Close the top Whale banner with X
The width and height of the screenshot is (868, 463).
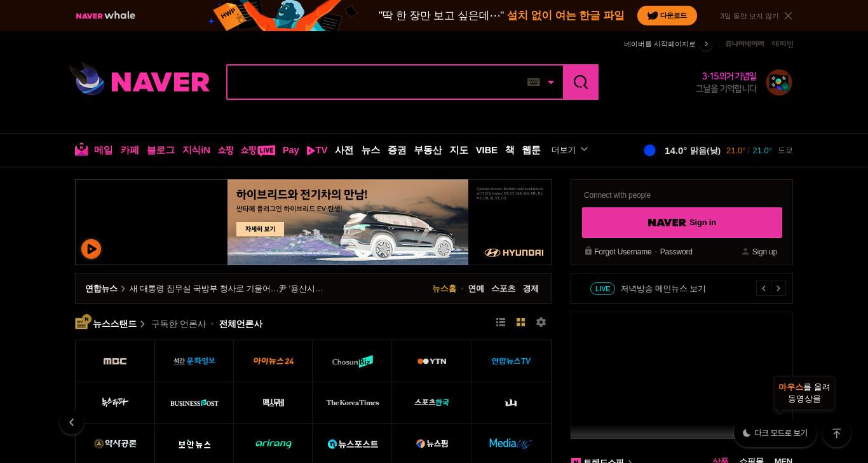788,15
